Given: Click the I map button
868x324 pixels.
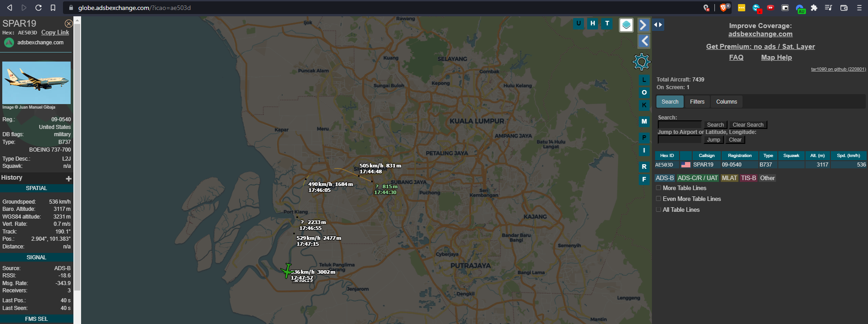Looking at the screenshot, I should (x=644, y=150).
